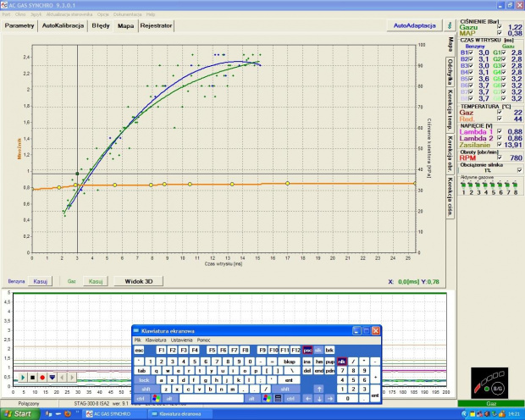Click the green injector icon number 8
525x420 pixels.
(x=514, y=185)
